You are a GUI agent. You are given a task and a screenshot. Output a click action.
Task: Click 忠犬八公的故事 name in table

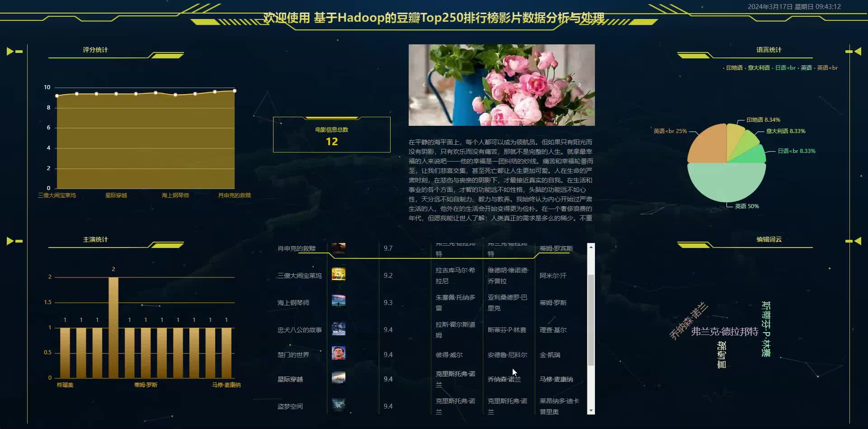point(300,330)
